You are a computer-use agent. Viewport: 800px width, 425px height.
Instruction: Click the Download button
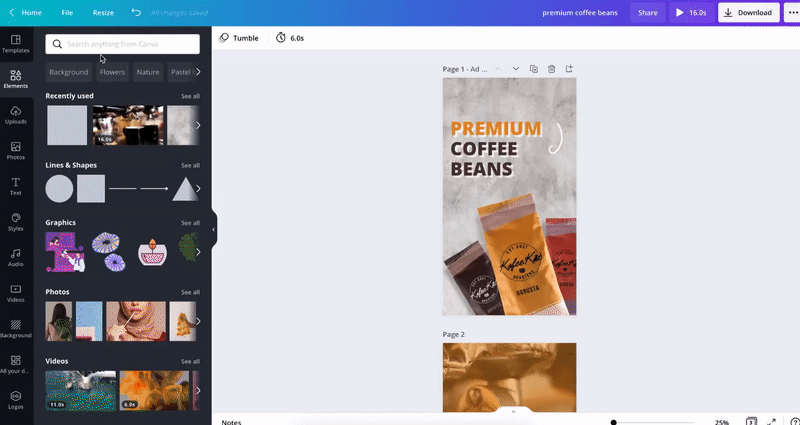click(x=748, y=13)
